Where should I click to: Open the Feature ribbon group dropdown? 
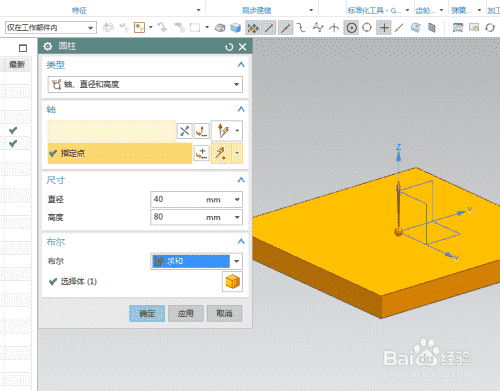199,10
